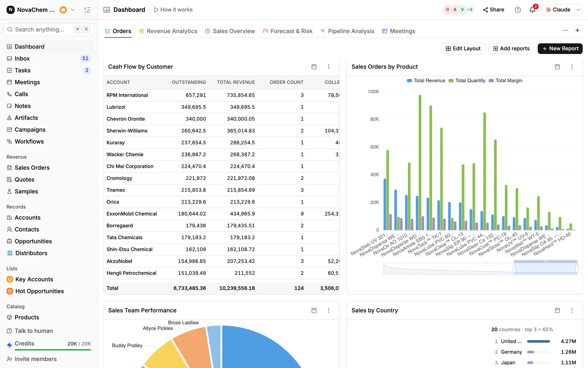Select the ExxonMobil Chemical account row
Screen dimensions: 588x368
[221, 214]
